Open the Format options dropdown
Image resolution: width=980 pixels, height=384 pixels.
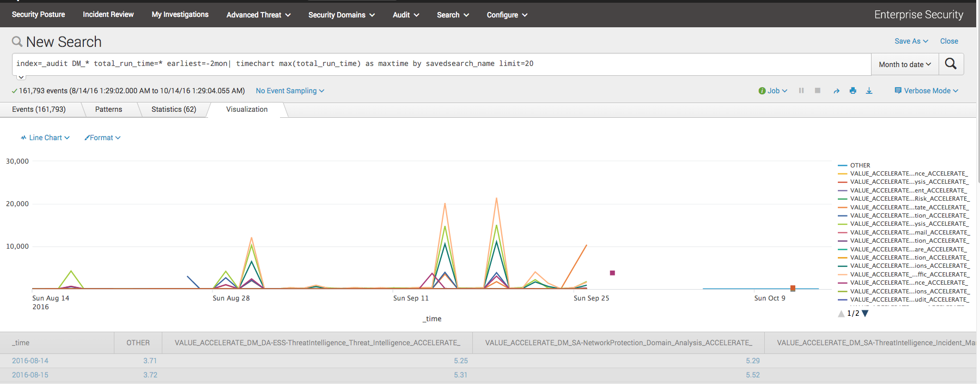(102, 138)
